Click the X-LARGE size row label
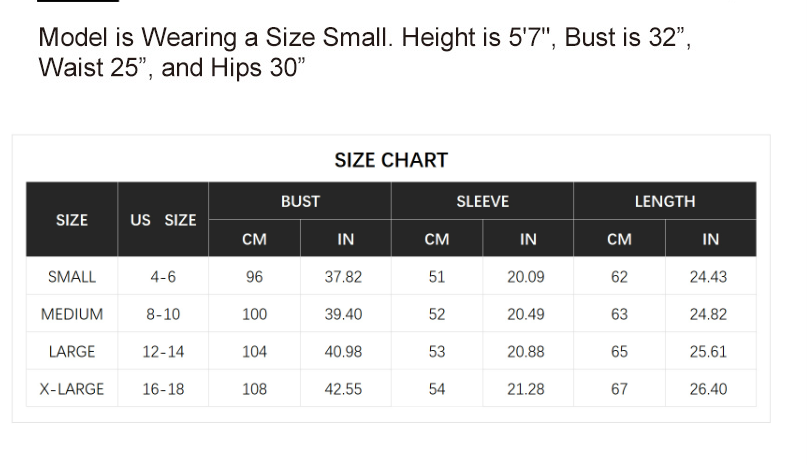 72,389
